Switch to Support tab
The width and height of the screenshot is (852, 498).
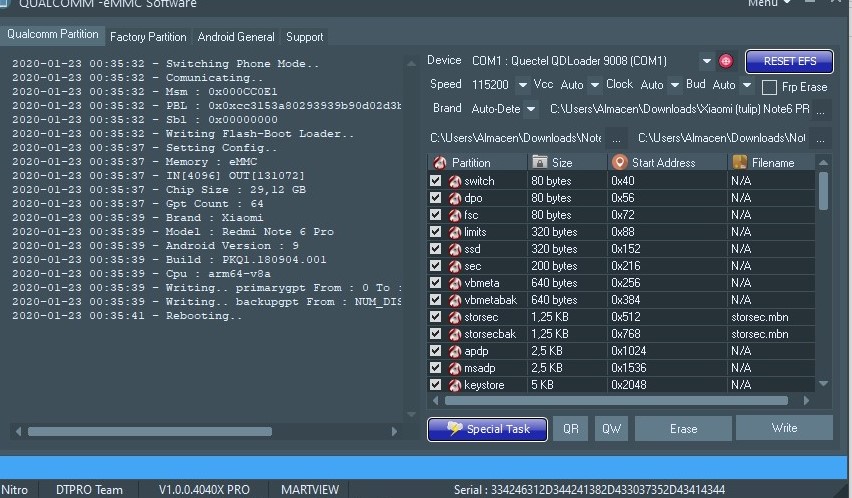304,37
